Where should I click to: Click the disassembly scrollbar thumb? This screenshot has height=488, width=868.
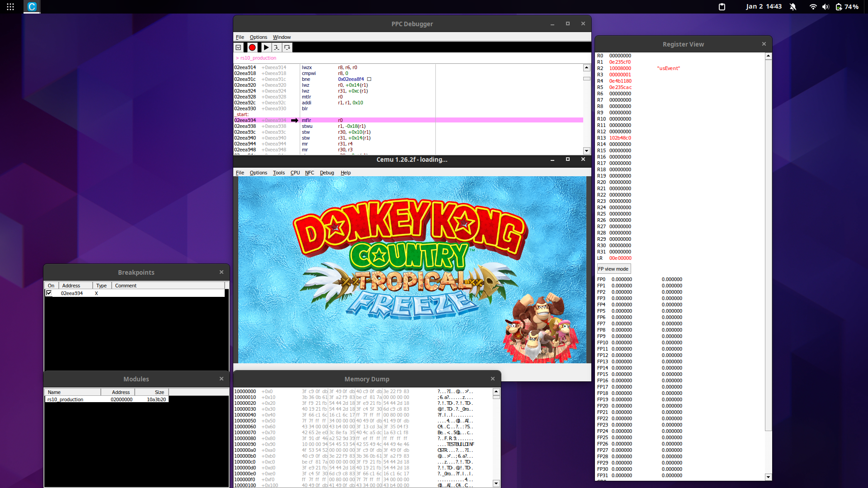pos(587,79)
